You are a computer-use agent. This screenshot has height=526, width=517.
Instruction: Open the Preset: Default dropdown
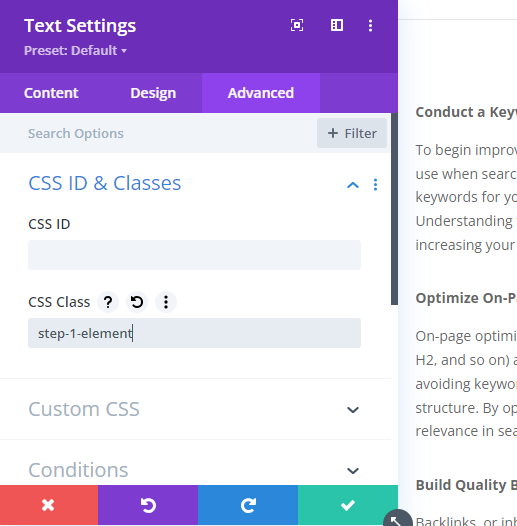pyautogui.click(x=75, y=51)
